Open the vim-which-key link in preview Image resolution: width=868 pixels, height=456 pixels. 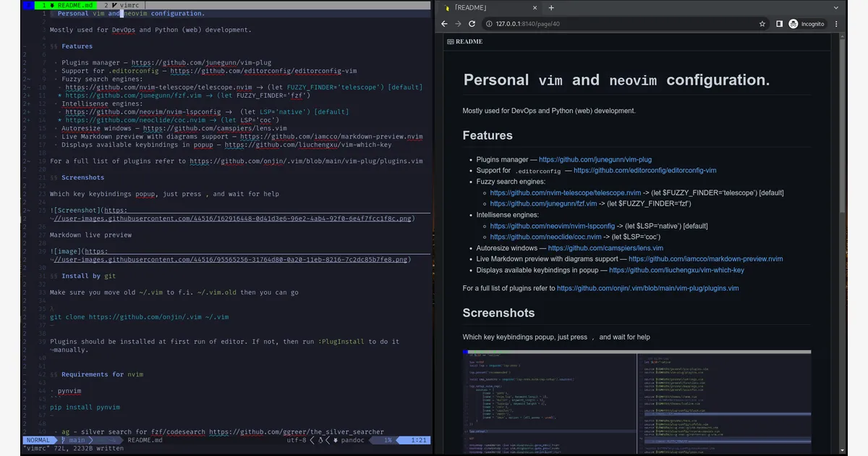tap(676, 270)
